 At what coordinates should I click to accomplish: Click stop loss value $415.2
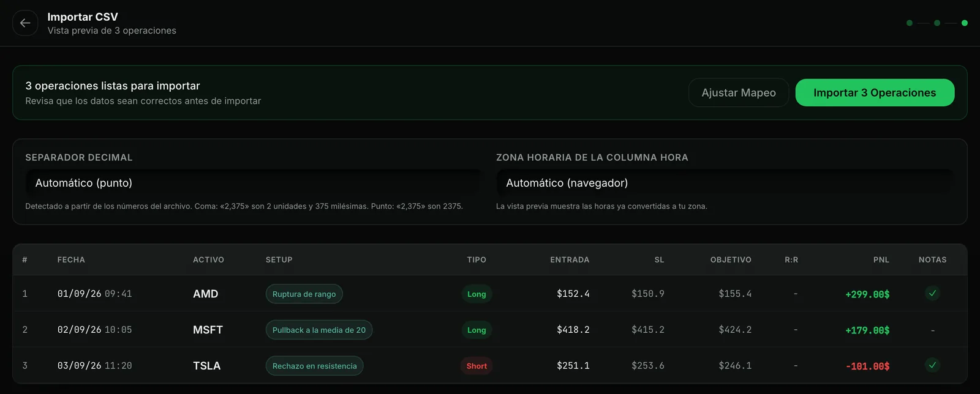[x=648, y=330]
